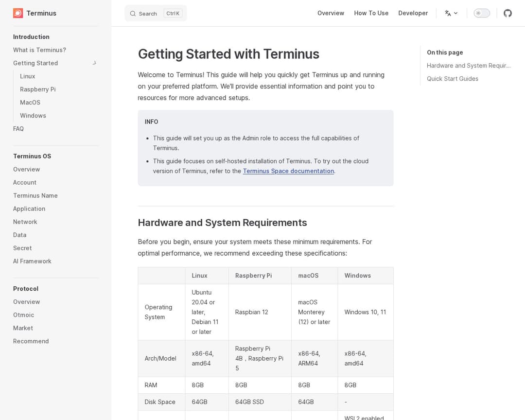The width and height of the screenshot is (525, 420).
Task: Open the Raspberry Pi guide in sidebar
Action: [38, 89]
